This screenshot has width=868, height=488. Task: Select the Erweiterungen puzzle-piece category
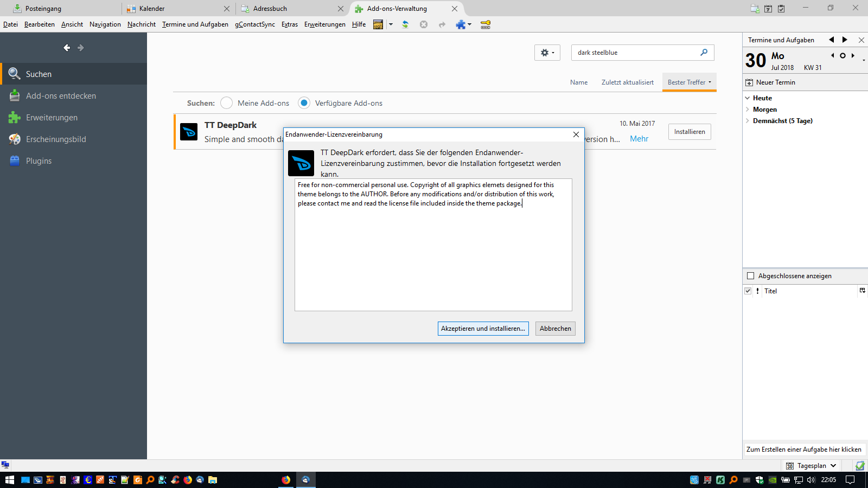click(74, 117)
